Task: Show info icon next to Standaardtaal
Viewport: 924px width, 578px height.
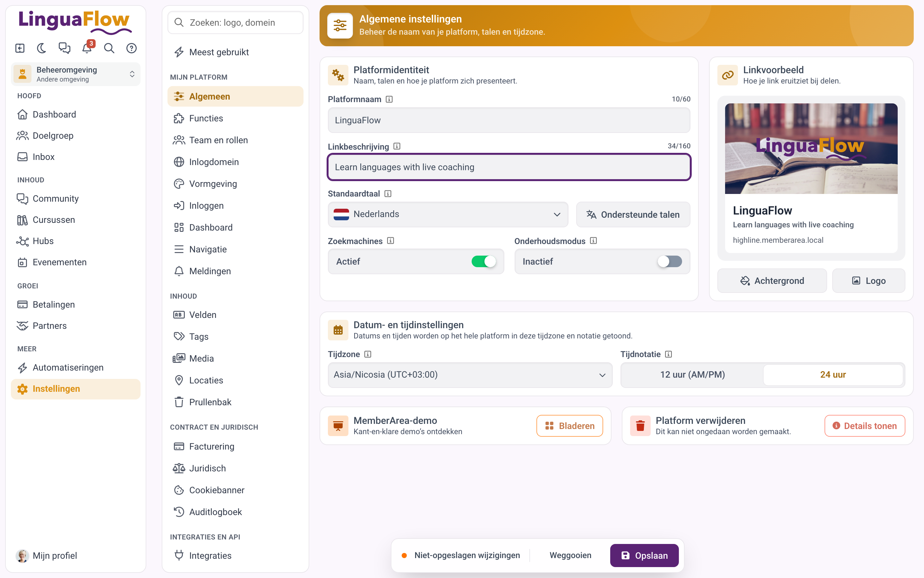Action: click(388, 194)
